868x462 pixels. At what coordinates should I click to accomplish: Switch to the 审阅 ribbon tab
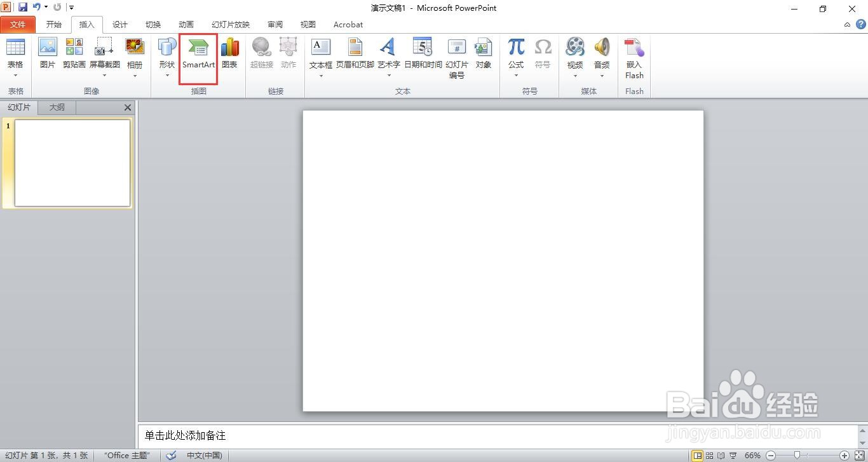point(275,25)
